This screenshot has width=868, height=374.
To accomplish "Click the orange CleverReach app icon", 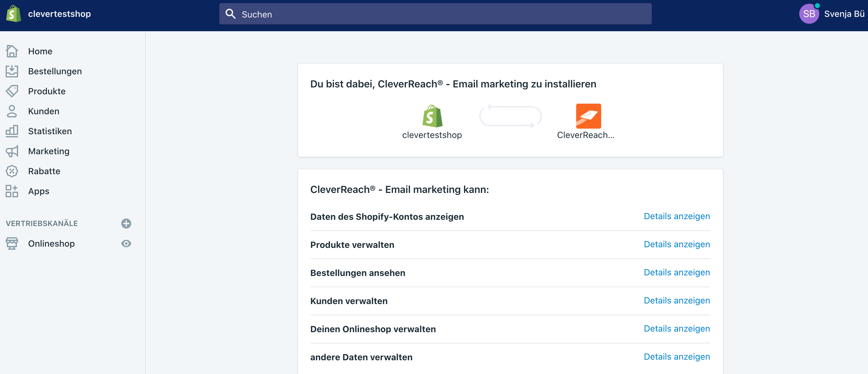I will [x=588, y=116].
